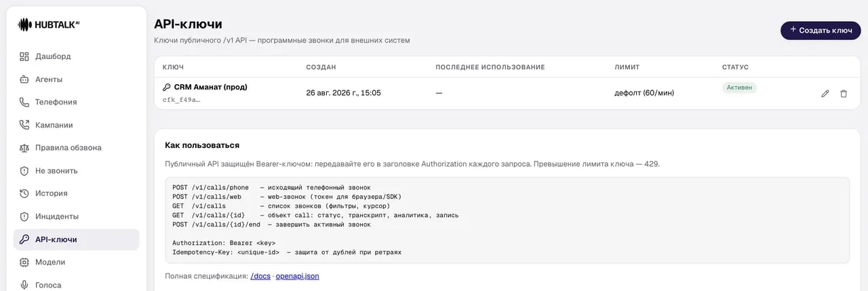Open the Голоса menu item
This screenshot has width=868, height=291.
(x=76, y=285)
